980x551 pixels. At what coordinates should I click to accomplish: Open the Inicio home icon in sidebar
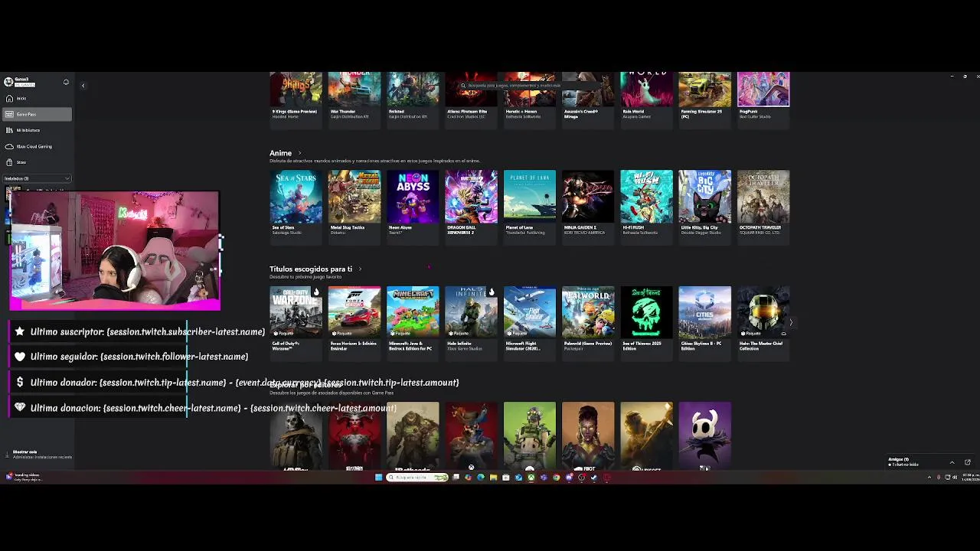9,98
